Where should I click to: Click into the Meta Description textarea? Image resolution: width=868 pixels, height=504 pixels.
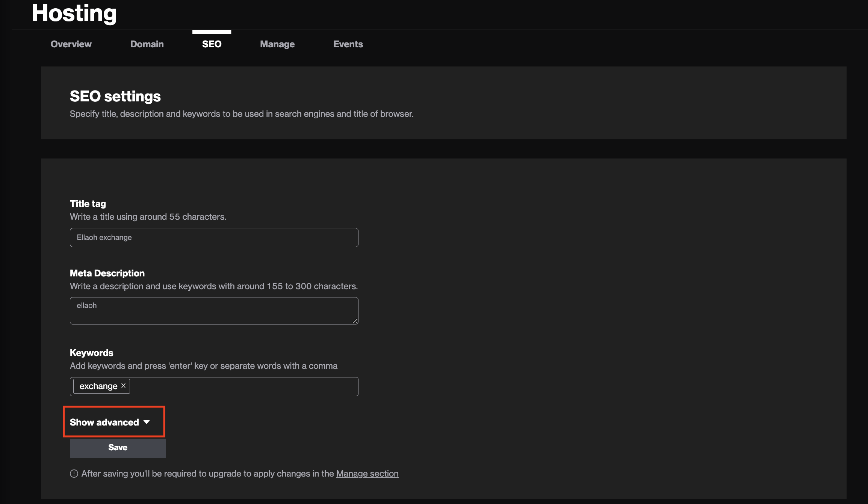(x=214, y=311)
